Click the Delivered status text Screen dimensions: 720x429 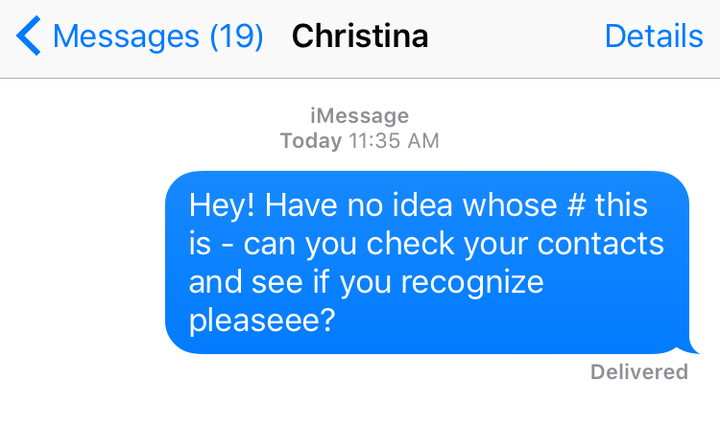point(639,372)
